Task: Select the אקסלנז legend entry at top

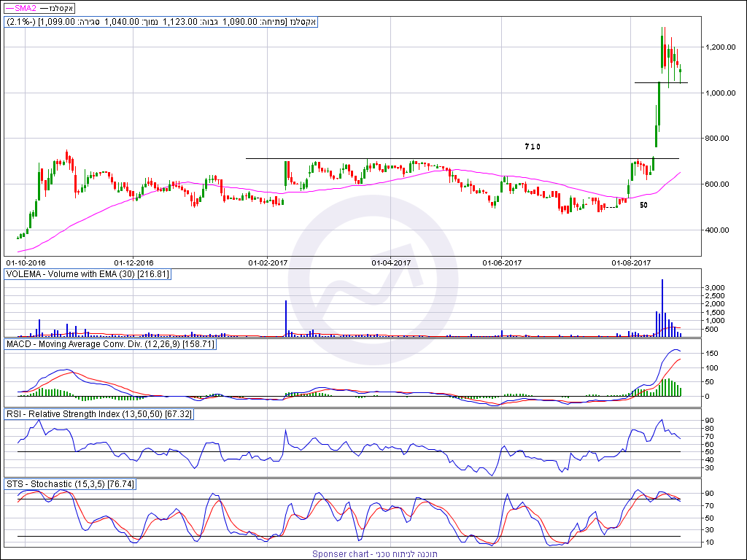Action: click(64, 7)
